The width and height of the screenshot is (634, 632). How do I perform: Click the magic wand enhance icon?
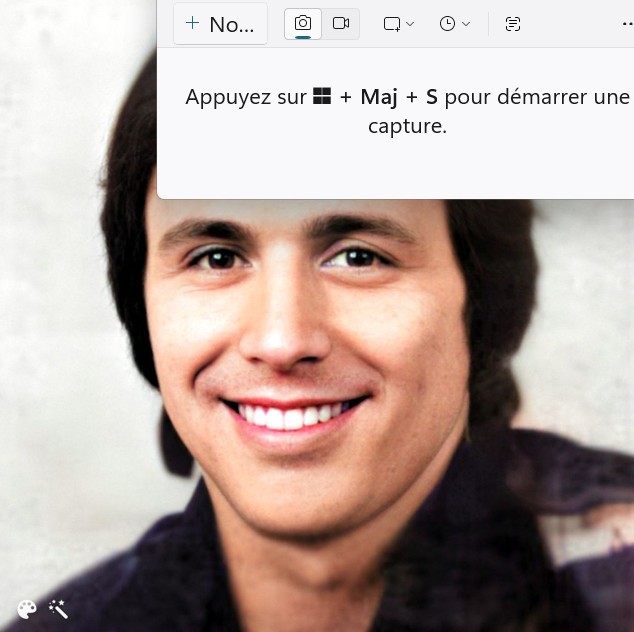pos(58,609)
